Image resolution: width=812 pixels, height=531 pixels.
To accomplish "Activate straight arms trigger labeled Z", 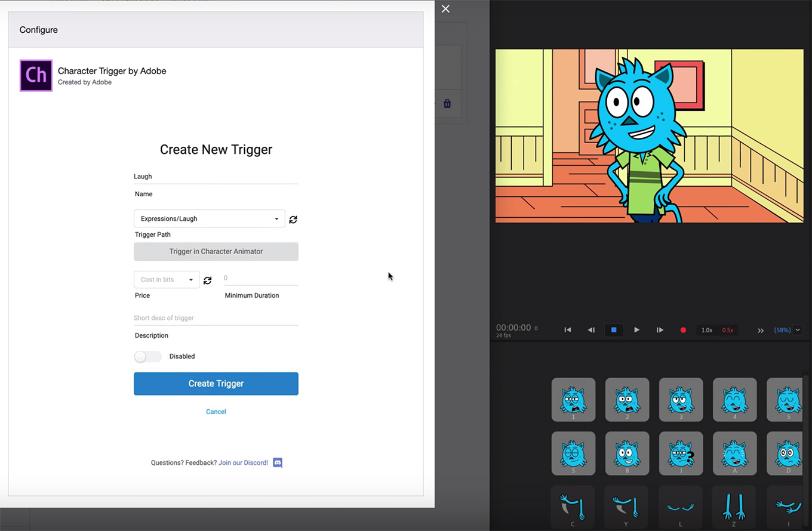I will (734, 507).
